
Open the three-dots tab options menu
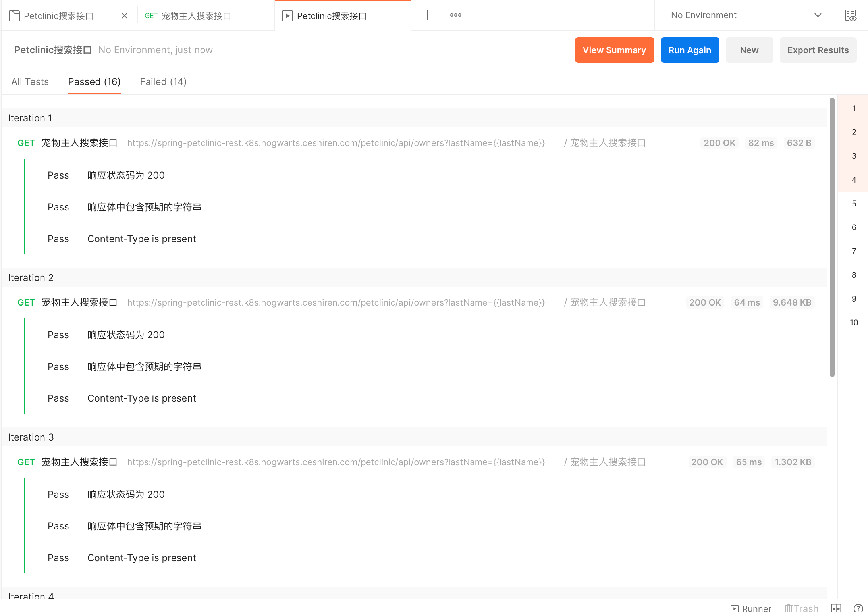[x=455, y=15]
